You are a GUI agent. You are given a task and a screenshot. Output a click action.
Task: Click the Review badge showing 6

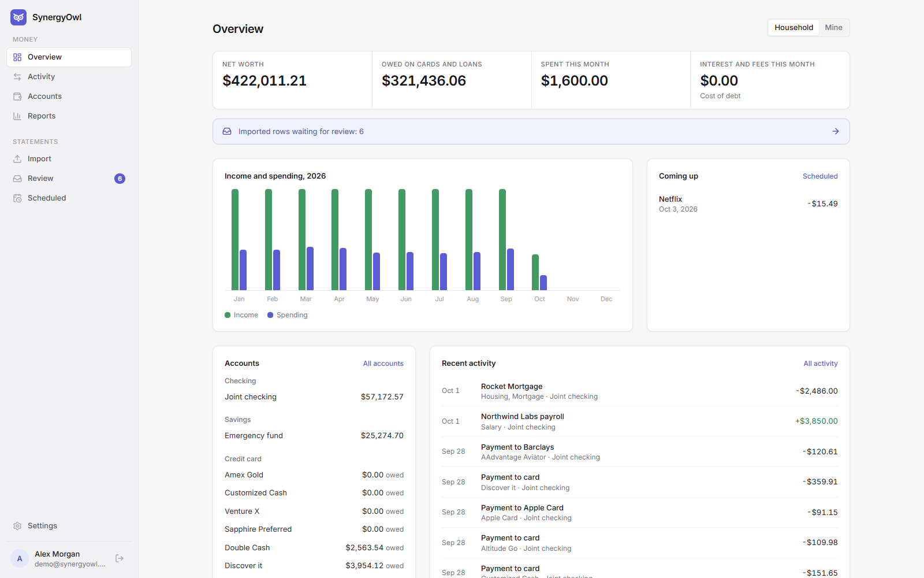120,179
